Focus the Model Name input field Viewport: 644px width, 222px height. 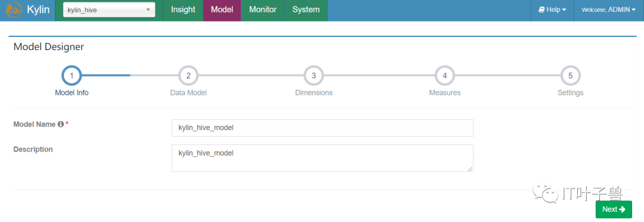pos(323,128)
